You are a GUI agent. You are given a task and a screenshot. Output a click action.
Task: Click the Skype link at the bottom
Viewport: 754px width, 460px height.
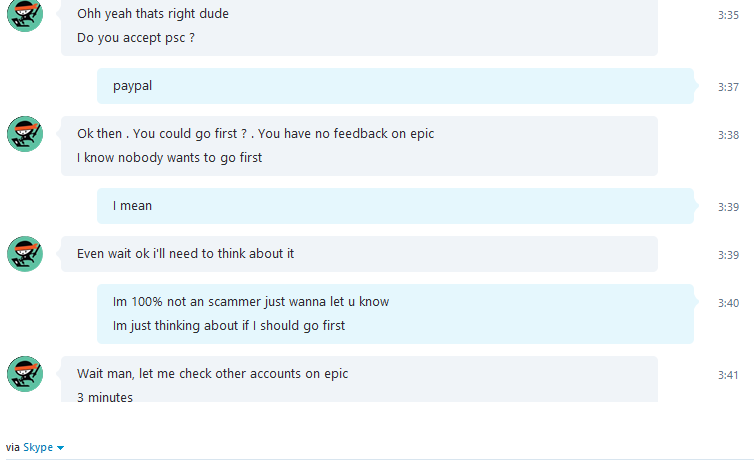(x=38, y=447)
